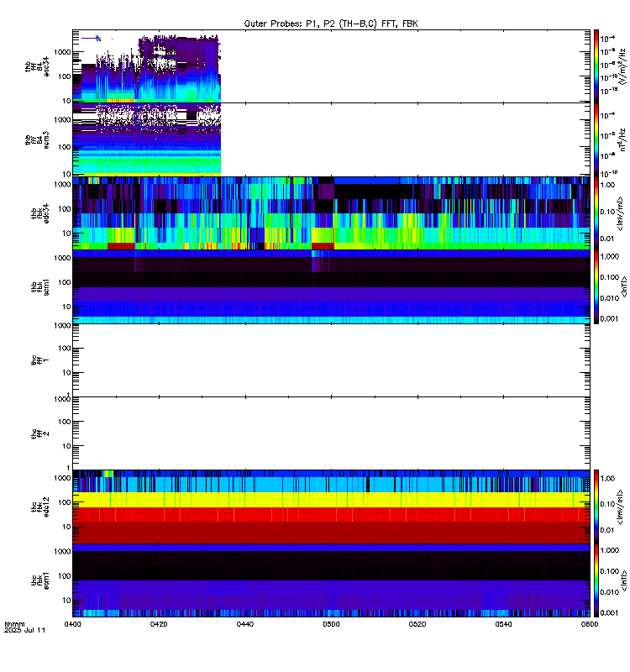Click the empty thc fff 2 plot panel
Viewport: 630px width, 672px height.
point(331,433)
